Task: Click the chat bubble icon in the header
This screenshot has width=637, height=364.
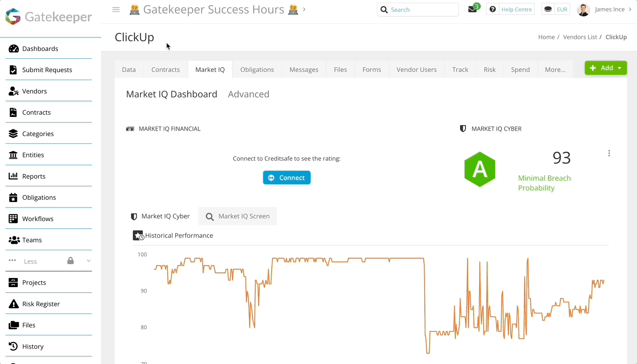Action: [548, 9]
